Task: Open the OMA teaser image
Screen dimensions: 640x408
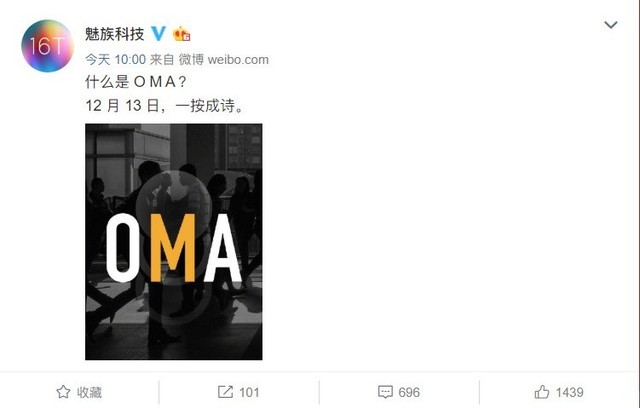Action: point(174,242)
